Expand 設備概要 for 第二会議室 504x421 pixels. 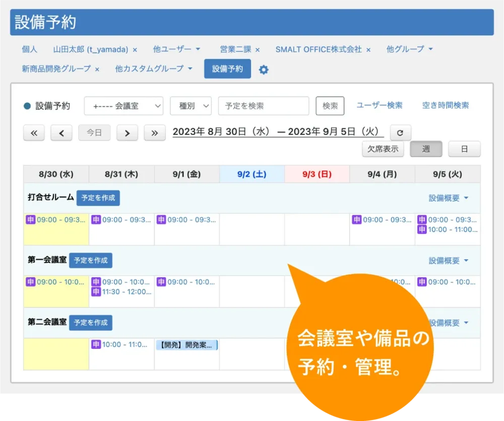[x=450, y=323]
